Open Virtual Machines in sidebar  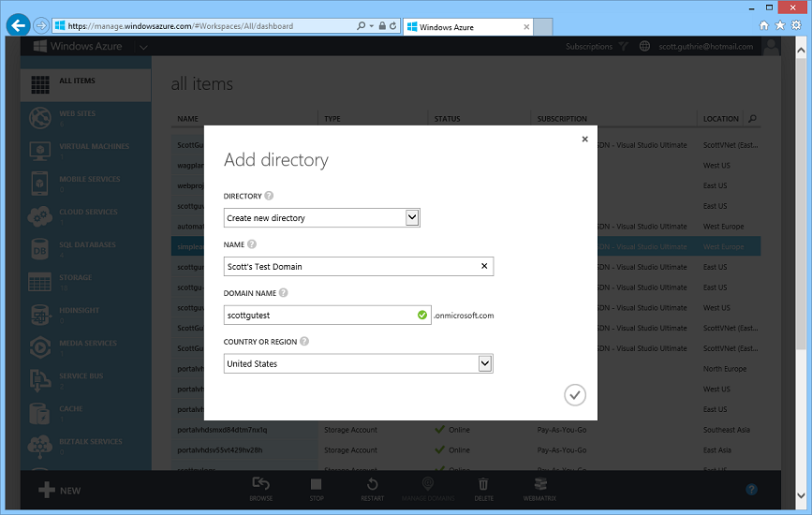coord(85,151)
